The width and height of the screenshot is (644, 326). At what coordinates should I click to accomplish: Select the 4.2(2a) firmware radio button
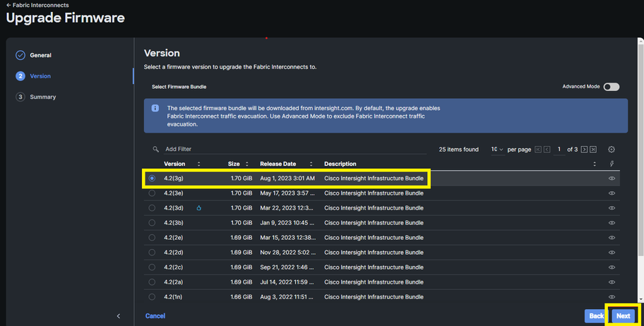point(152,282)
